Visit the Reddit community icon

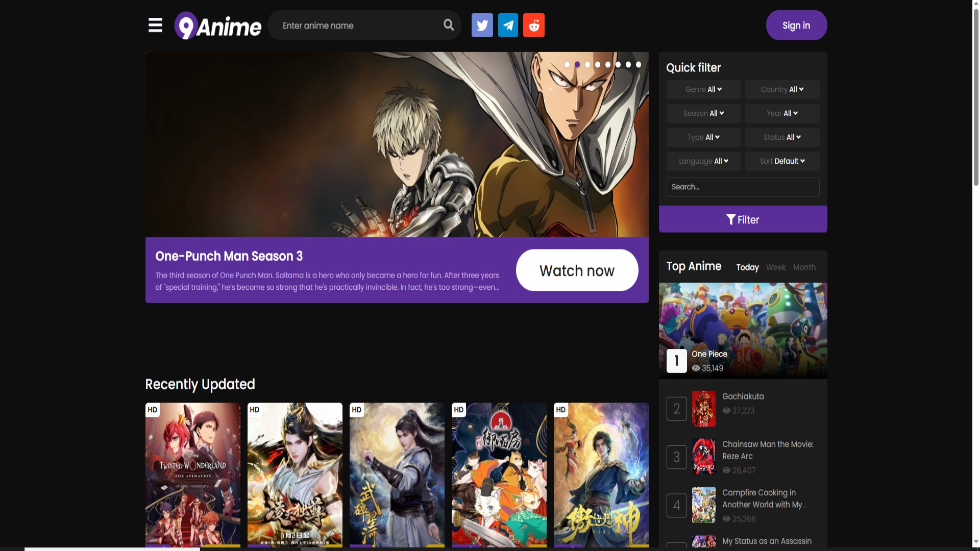click(533, 25)
